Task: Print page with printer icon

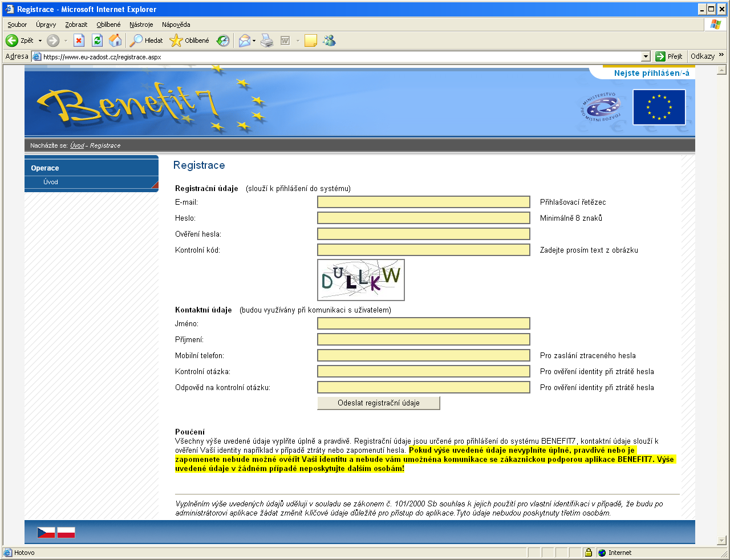Action: click(267, 40)
